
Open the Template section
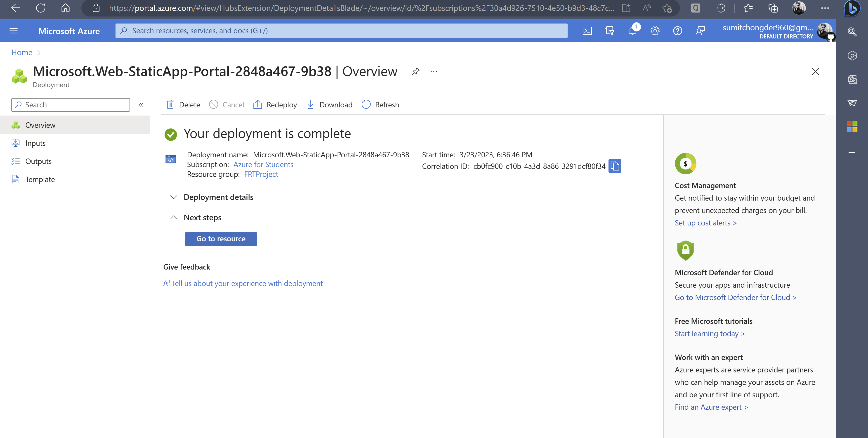click(40, 179)
